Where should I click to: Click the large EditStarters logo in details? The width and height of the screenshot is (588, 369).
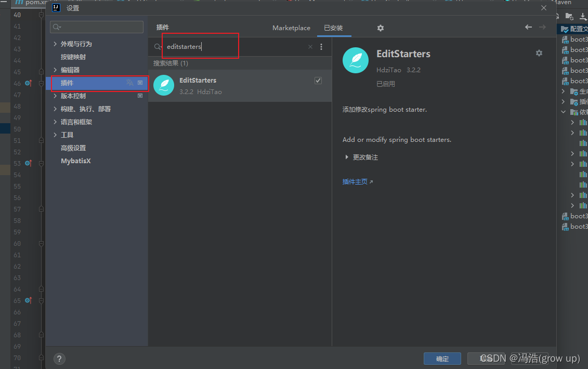[x=356, y=60]
